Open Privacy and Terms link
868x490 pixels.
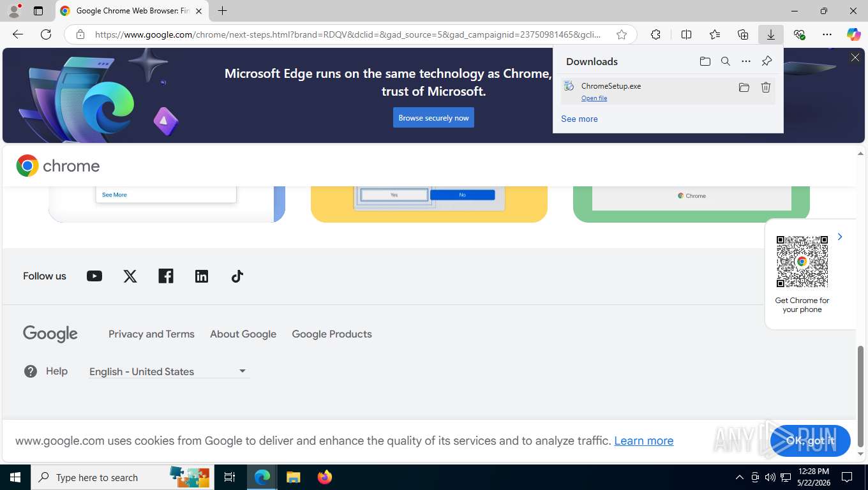151,334
